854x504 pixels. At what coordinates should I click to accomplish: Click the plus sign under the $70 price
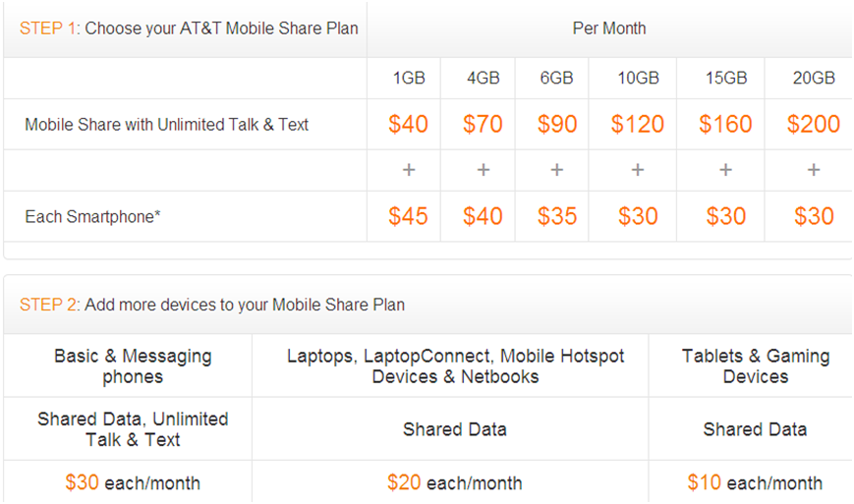coord(483,170)
